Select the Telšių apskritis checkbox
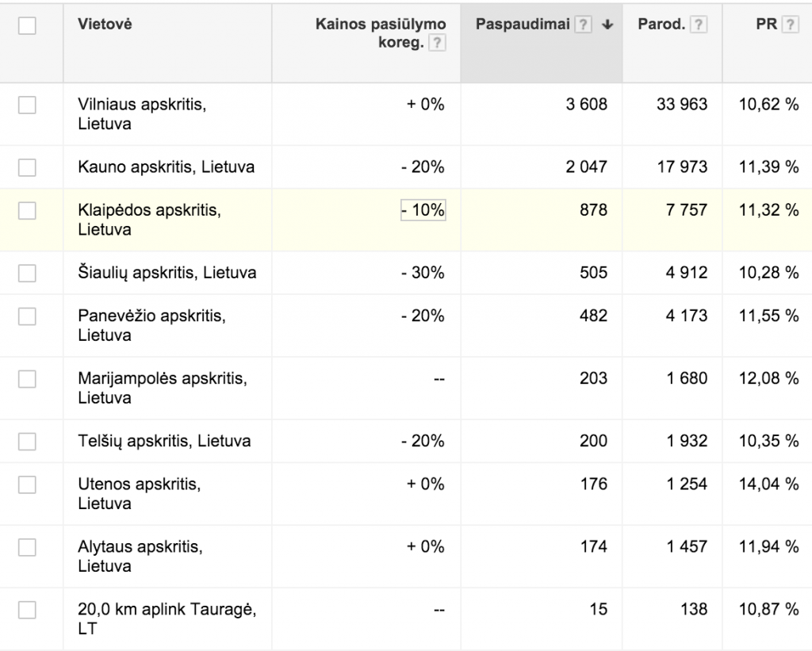The width and height of the screenshot is (812, 651). 27,441
